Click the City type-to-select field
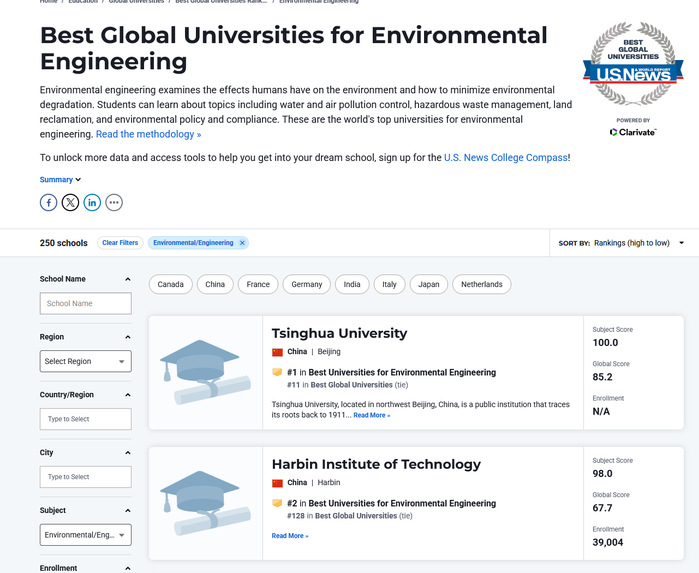This screenshot has width=699, height=573. pos(85,477)
